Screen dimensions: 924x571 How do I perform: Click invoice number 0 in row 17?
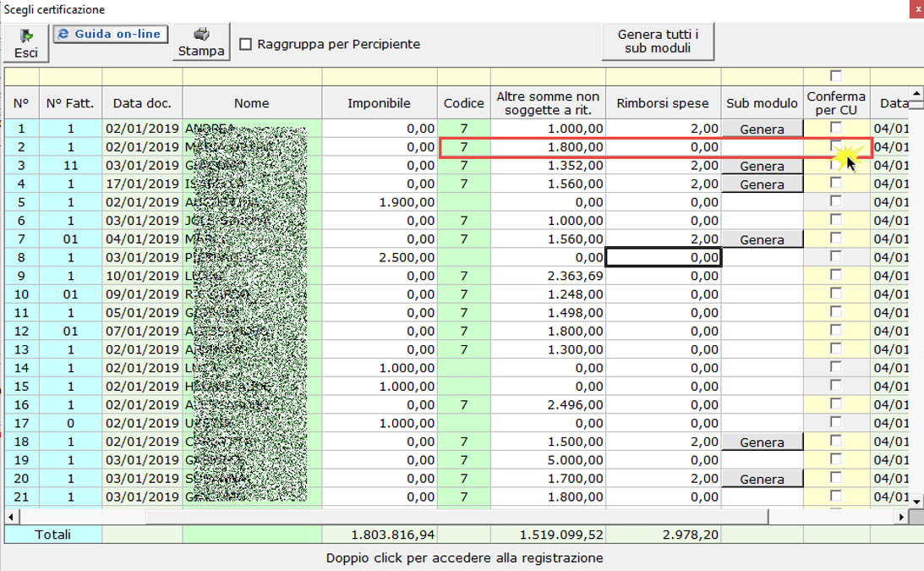[x=71, y=424]
